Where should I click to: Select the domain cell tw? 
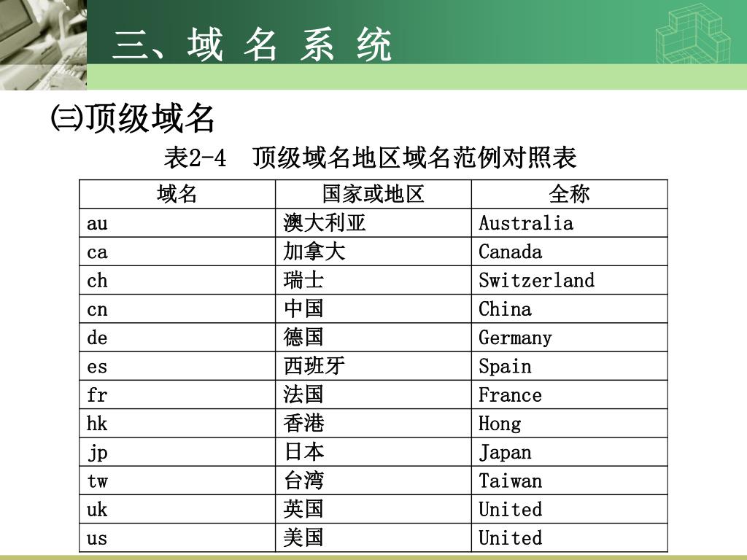[177, 481]
